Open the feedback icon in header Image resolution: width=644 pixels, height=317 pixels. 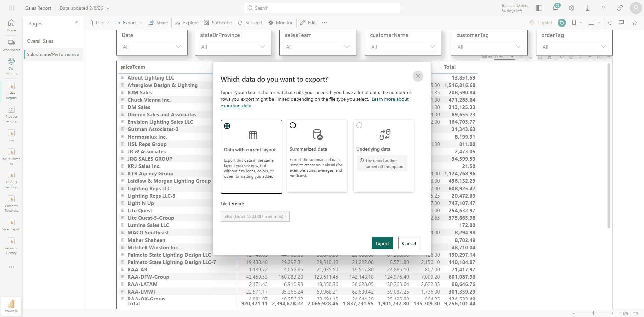click(x=620, y=8)
